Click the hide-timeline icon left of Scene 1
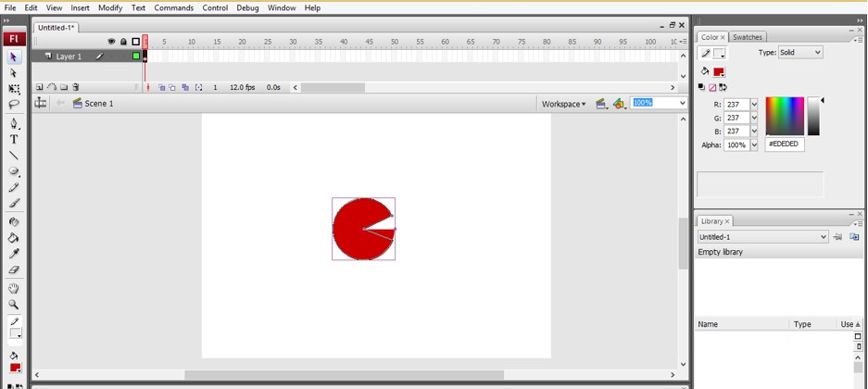Viewport: 868px width, 389px height. pyautogui.click(x=41, y=104)
